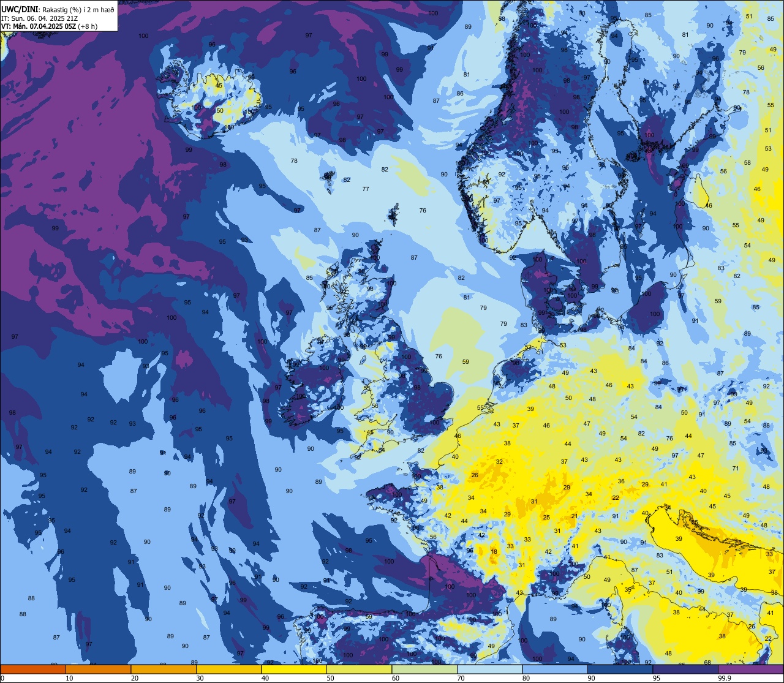
Task: Click the "70" label under the colour scale
Action: [x=461, y=678]
